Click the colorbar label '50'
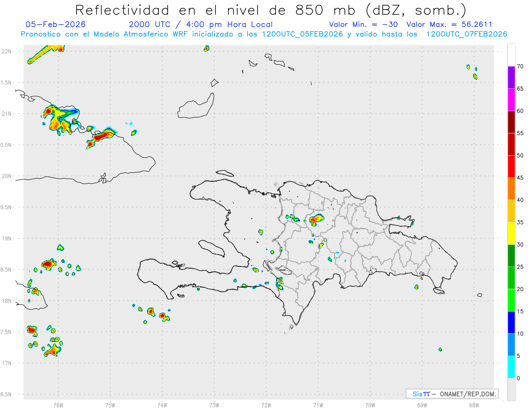 tap(520, 156)
